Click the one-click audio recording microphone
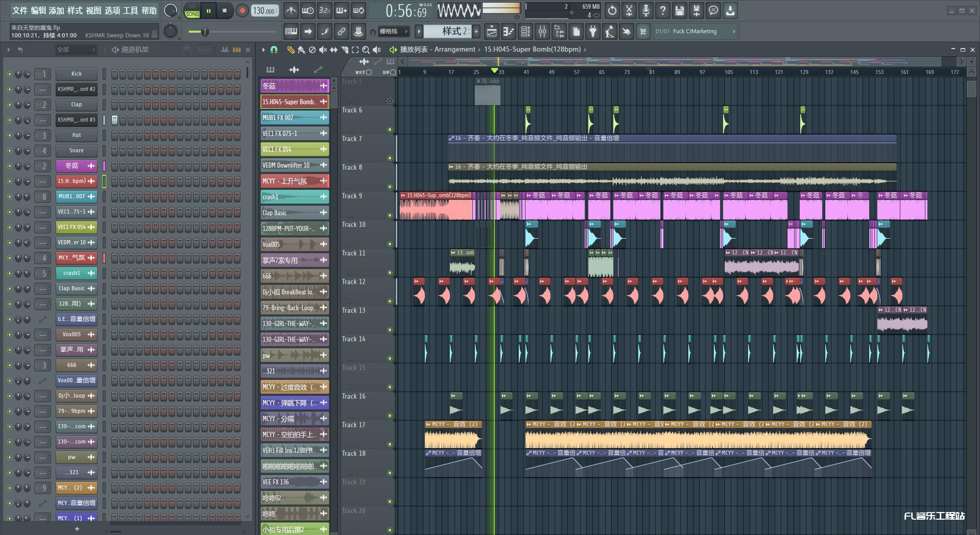 coord(646,10)
